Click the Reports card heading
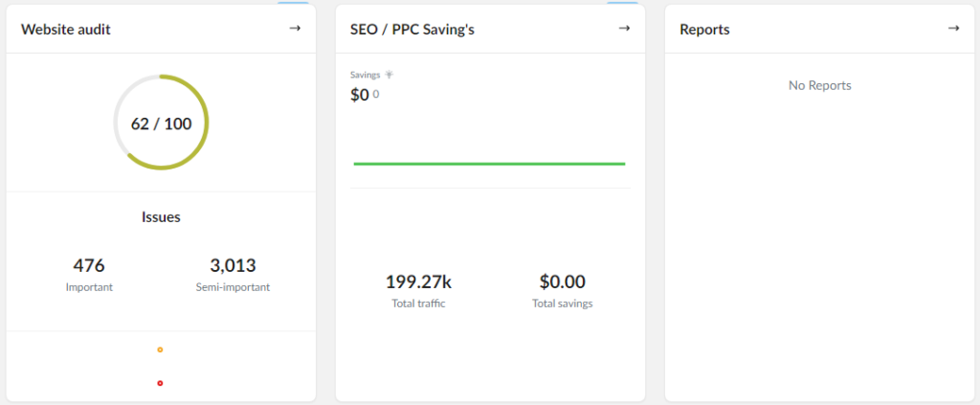The width and height of the screenshot is (980, 405). click(x=704, y=30)
